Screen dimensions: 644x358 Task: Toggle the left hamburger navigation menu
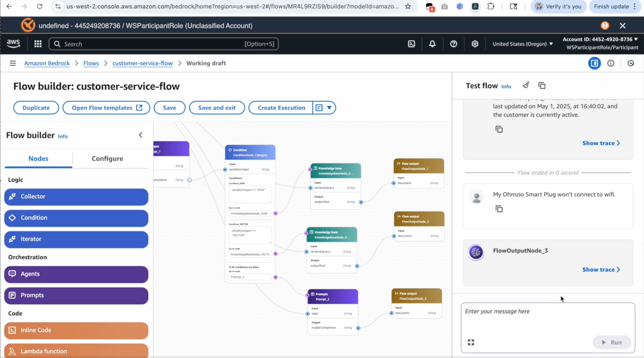pos(13,63)
